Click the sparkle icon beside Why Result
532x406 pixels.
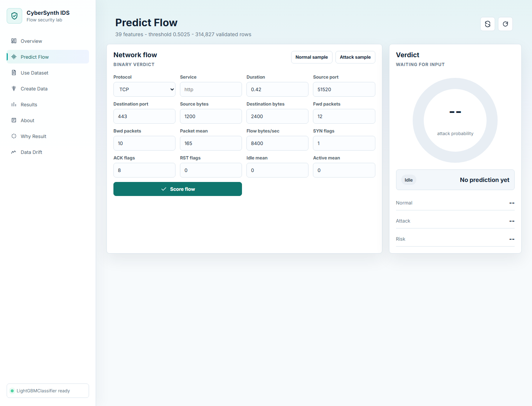pyautogui.click(x=14, y=136)
